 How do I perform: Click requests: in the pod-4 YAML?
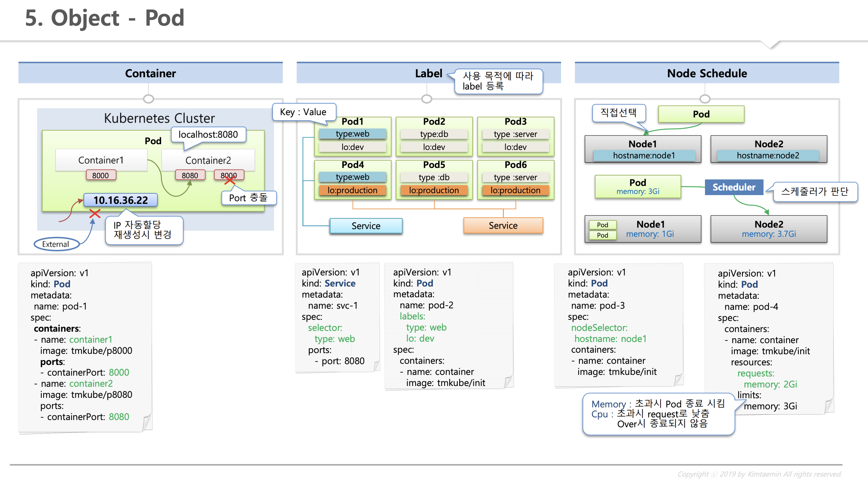[x=756, y=373]
